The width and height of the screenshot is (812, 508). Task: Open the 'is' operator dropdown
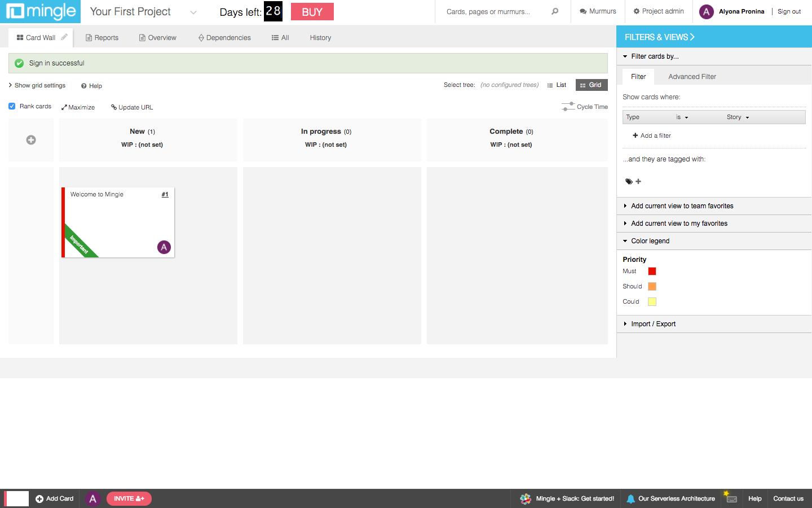tap(682, 117)
